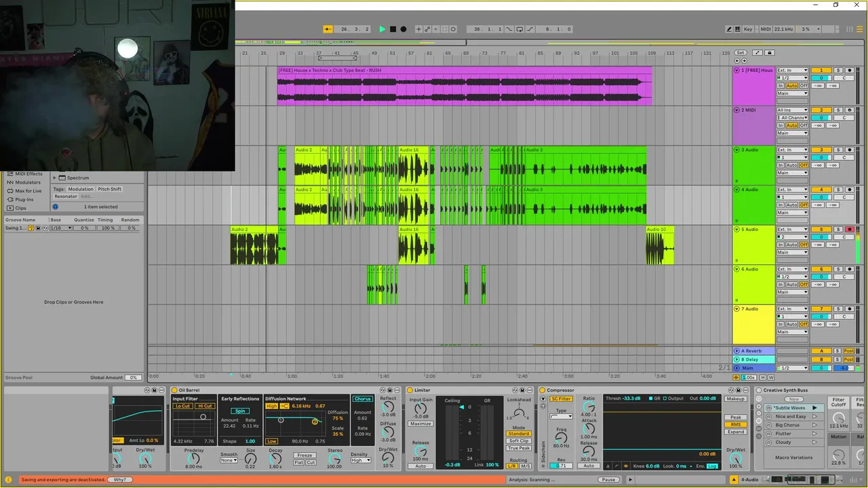Screen dimensions: 868x488
Task: Click New macro variation button
Action: click(793, 399)
